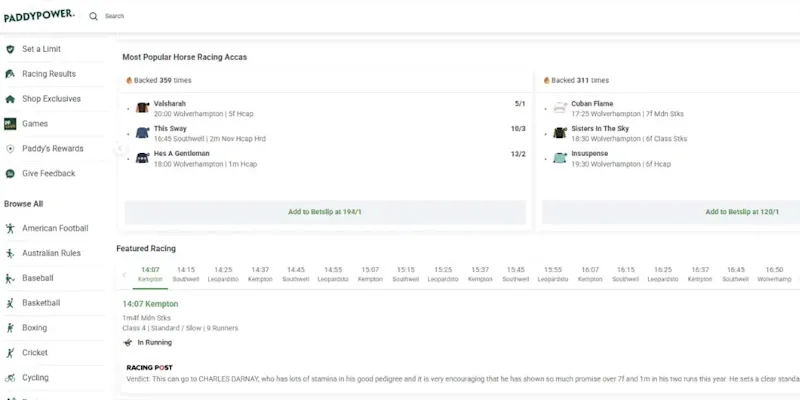Browse American Football
This screenshot has width=800, height=400.
pos(55,229)
